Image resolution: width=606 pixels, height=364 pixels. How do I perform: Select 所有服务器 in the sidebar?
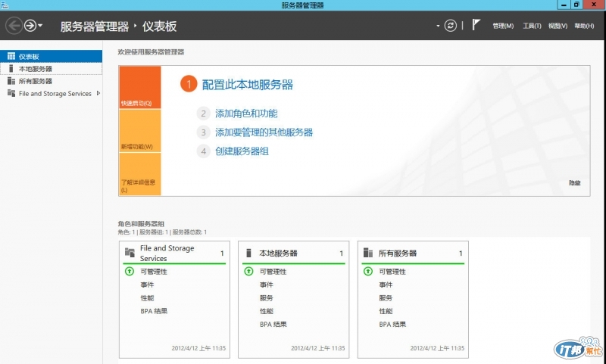[51, 81]
